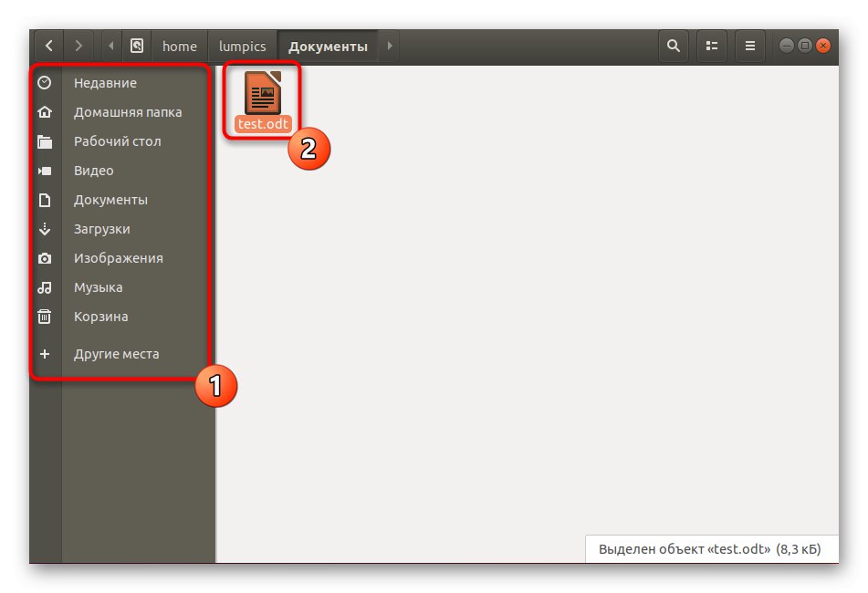Click the forward navigation arrow
868x593 pixels.
click(79, 46)
